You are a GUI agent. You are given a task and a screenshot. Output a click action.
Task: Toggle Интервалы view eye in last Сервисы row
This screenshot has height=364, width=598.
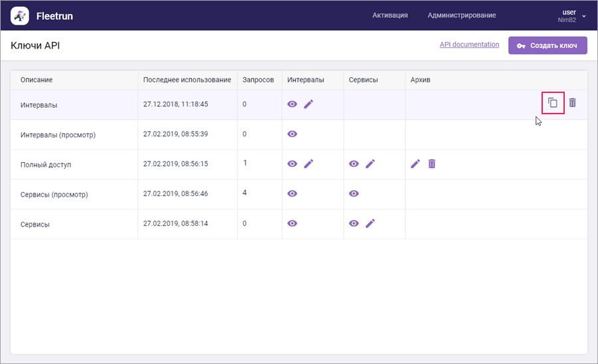[x=292, y=223]
